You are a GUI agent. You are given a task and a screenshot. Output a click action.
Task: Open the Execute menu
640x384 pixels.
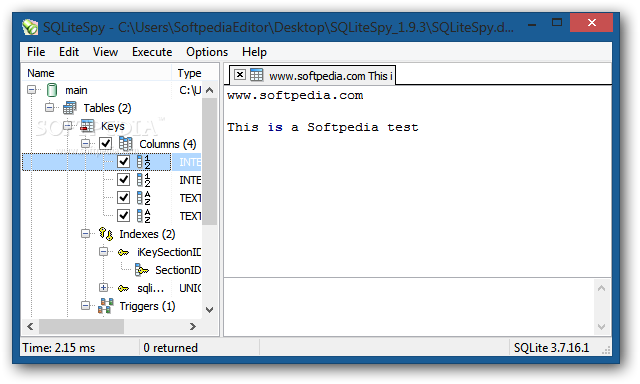152,52
